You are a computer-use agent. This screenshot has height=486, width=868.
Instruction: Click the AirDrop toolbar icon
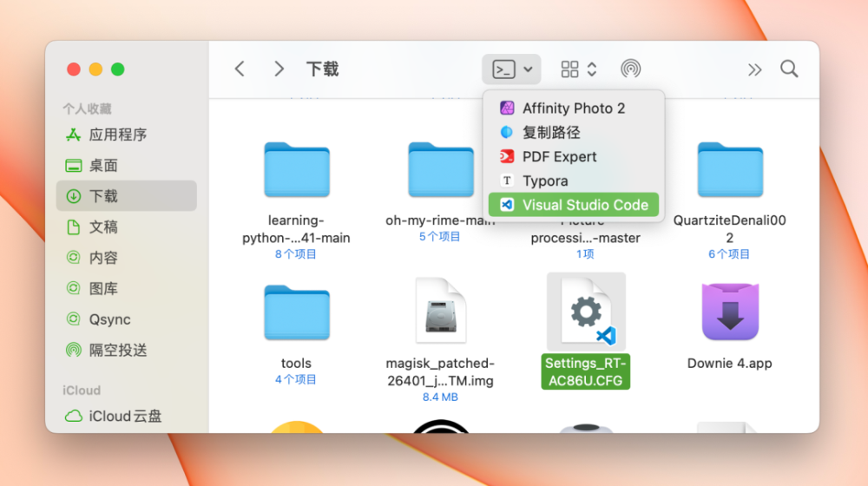[630, 69]
